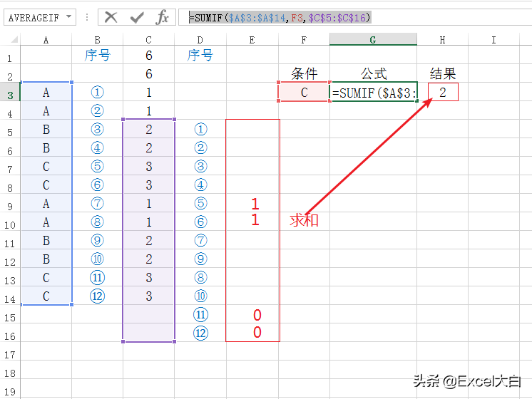532x399 pixels.
Task: Click inside the formula bar SUMIF text
Action: pos(280,17)
